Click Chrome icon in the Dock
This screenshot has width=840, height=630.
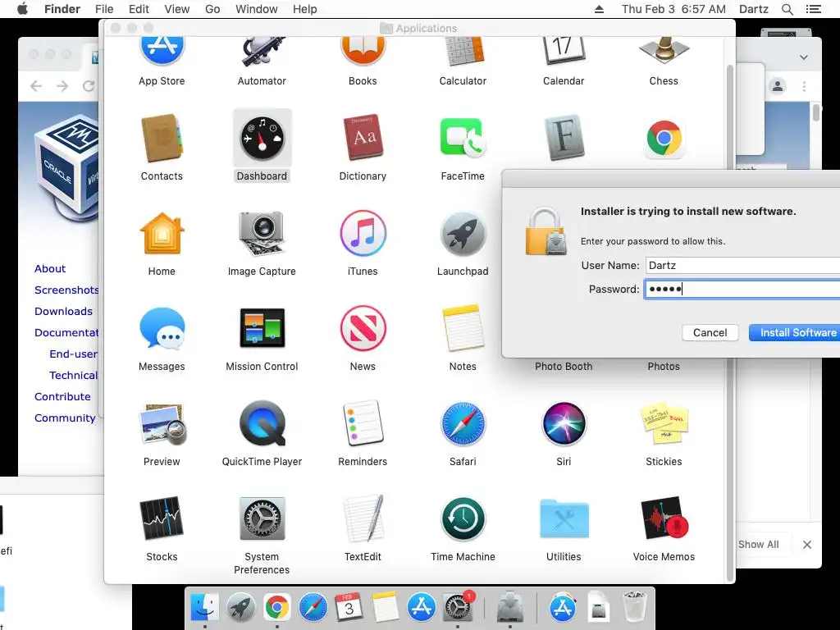tap(277, 608)
